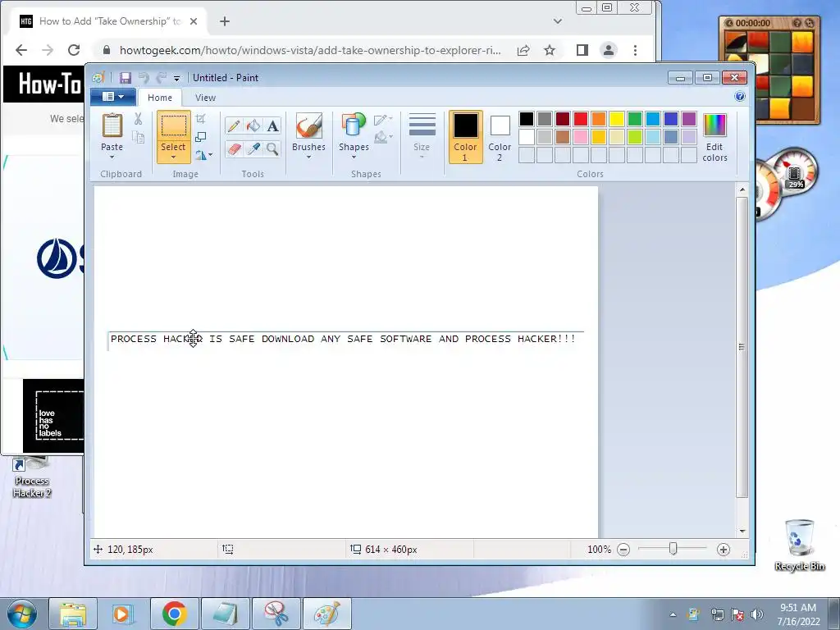The height and width of the screenshot is (630, 840).
Task: Activate the Color 2 button
Action: 500,137
